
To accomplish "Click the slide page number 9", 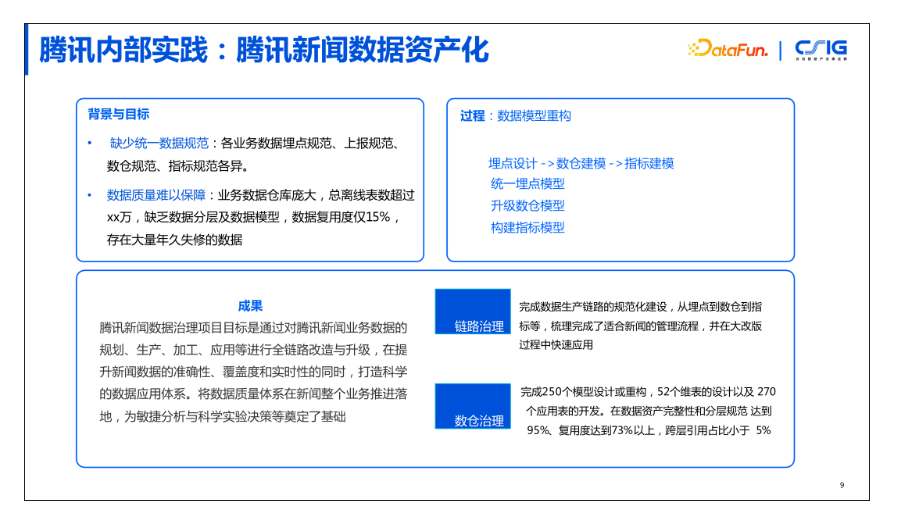I will tap(842, 485).
